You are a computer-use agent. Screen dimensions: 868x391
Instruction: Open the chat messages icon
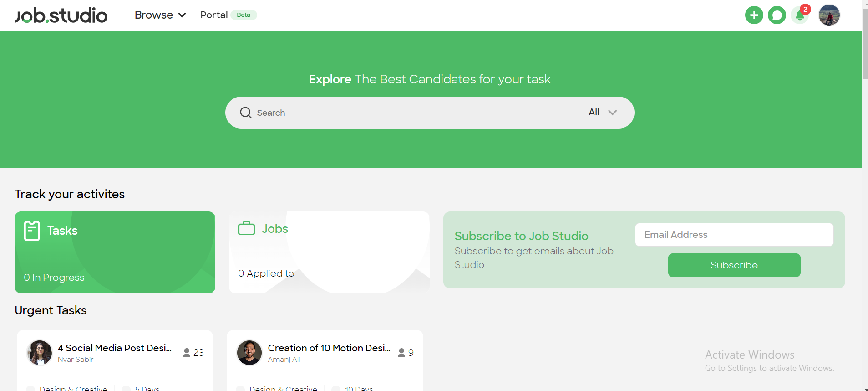click(x=777, y=15)
